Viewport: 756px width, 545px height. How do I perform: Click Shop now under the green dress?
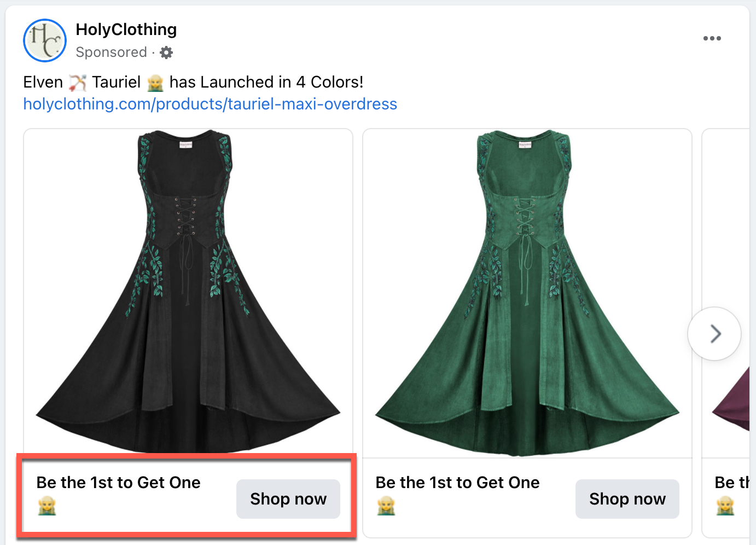627,499
